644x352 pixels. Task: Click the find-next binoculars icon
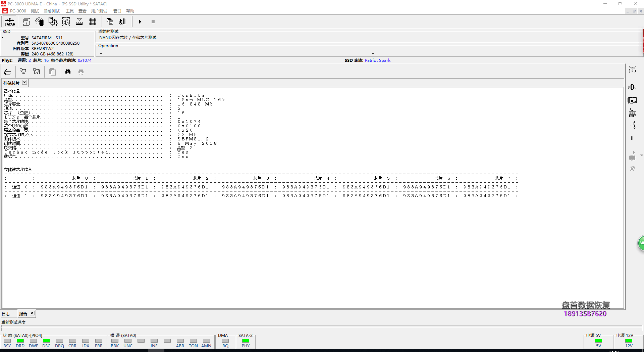pos(81,72)
